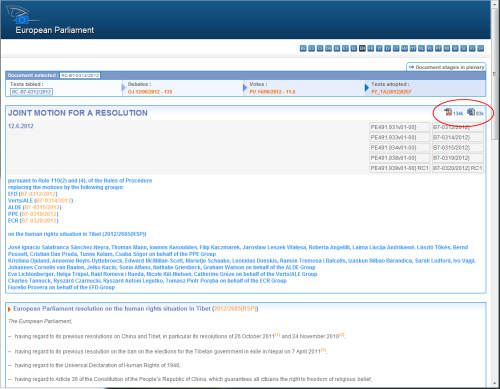
Task: Click the orange arrow before the resolution heading
Action: [9, 309]
